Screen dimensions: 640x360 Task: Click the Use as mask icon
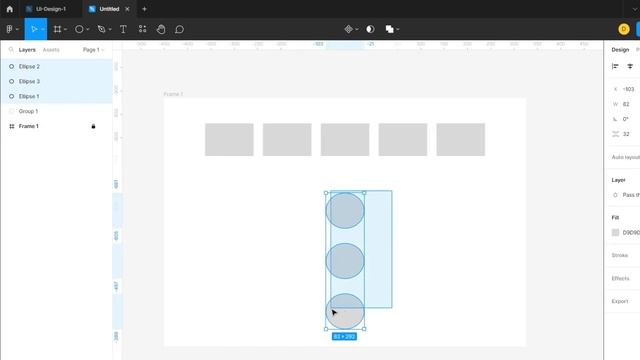(370, 29)
